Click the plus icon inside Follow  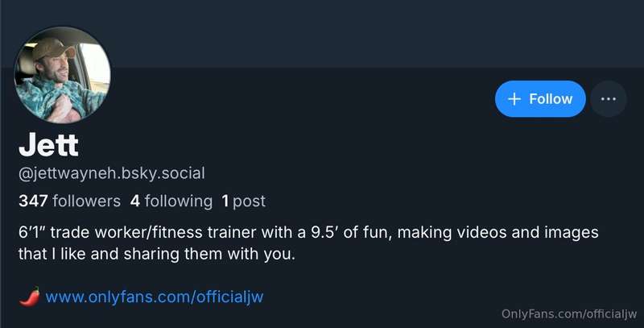click(514, 99)
